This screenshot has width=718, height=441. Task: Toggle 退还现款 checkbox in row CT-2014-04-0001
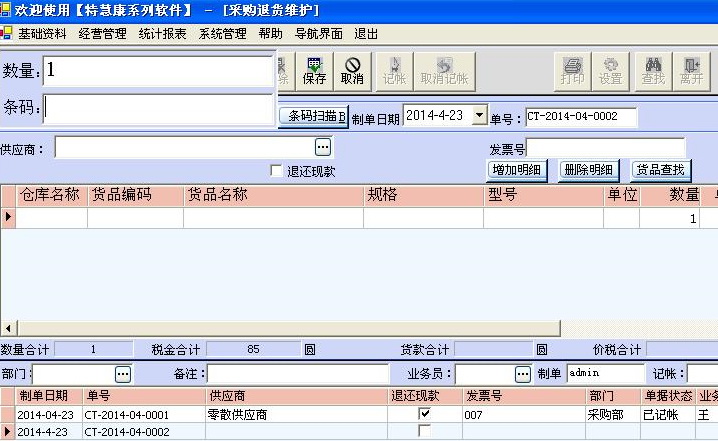click(x=424, y=414)
